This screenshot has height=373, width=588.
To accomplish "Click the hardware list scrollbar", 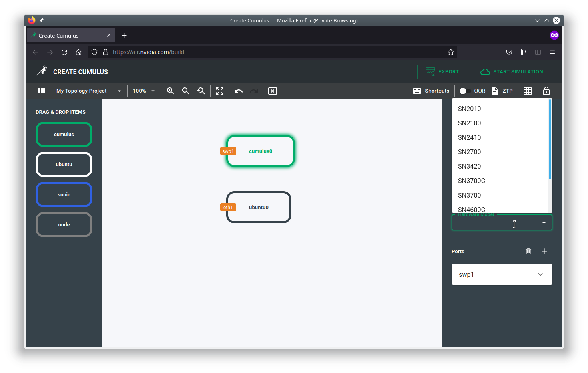I will click(550, 139).
